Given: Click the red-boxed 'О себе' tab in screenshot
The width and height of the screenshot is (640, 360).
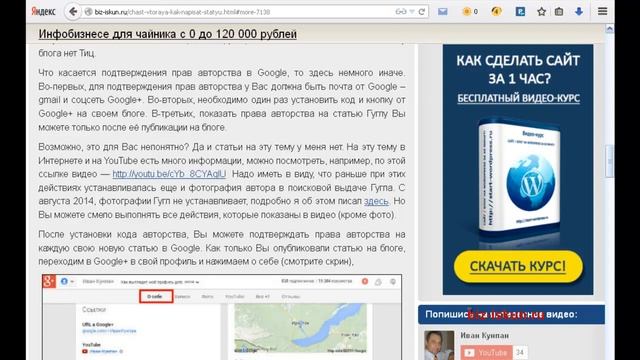Looking at the screenshot, I should pyautogui.click(x=156, y=296).
